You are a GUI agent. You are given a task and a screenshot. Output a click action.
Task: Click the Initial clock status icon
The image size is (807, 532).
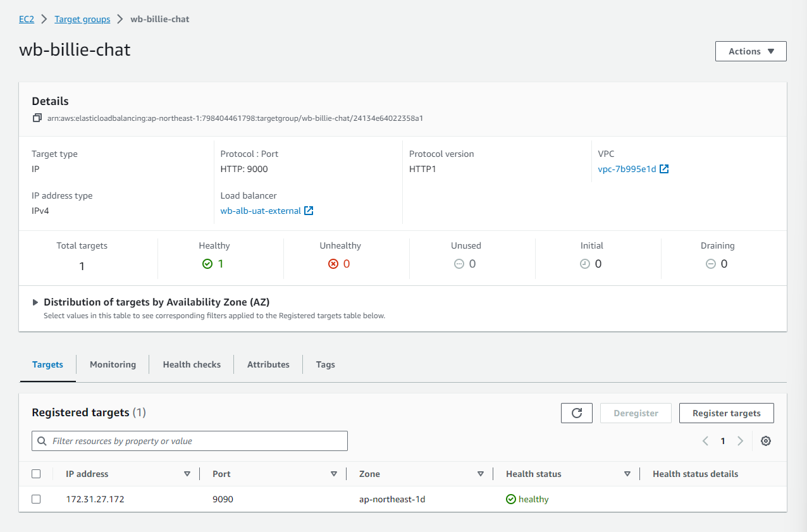585,264
